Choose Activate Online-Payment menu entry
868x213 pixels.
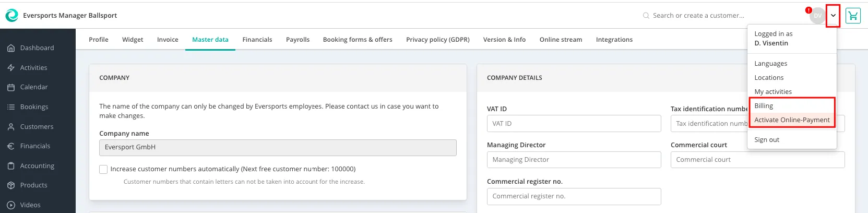(x=791, y=120)
